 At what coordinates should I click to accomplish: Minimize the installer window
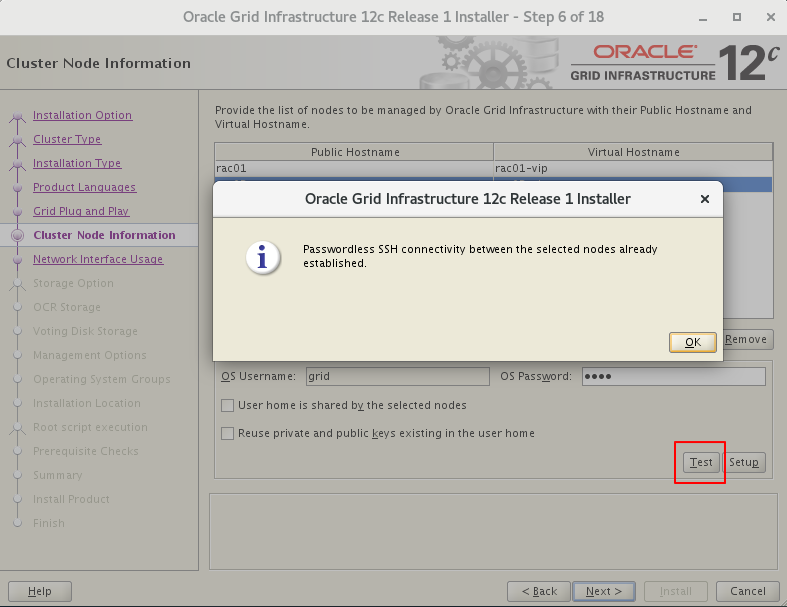pyautogui.click(x=703, y=18)
